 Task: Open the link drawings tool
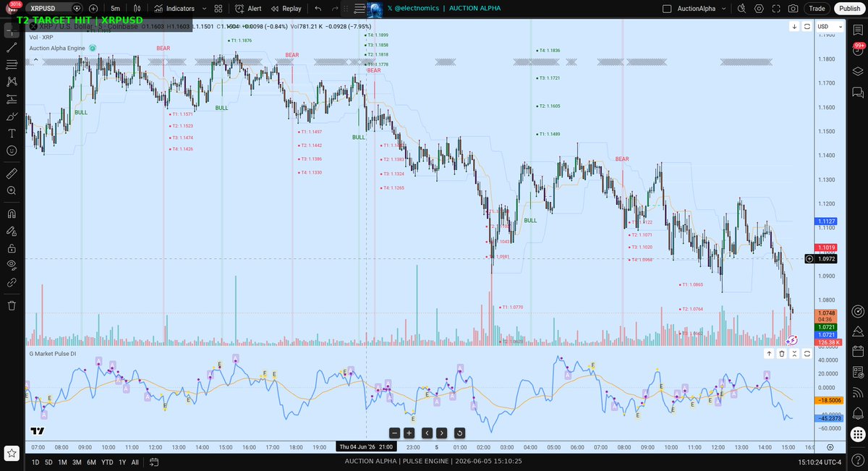point(12,283)
